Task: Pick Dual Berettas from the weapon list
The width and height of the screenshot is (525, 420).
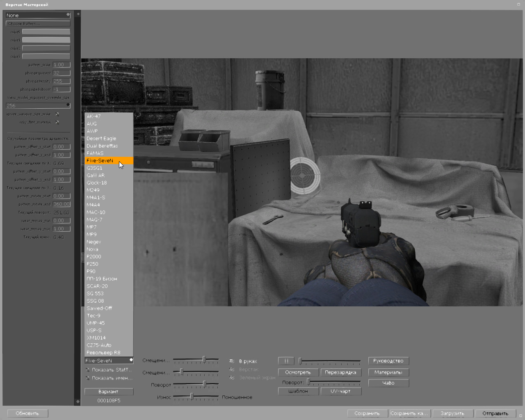Action: pyautogui.click(x=109, y=146)
